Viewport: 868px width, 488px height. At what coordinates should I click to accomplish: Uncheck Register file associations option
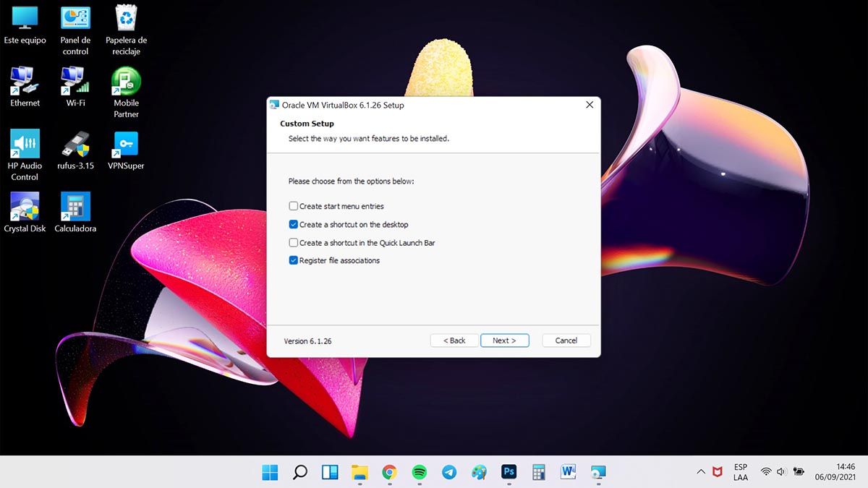click(x=294, y=260)
